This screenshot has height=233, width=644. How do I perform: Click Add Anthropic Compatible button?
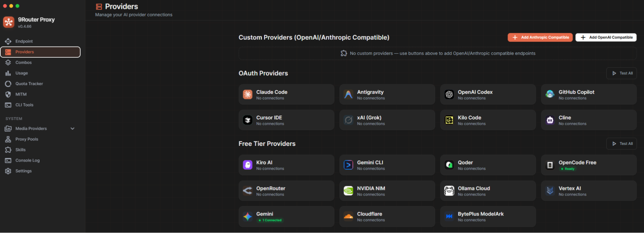(540, 37)
